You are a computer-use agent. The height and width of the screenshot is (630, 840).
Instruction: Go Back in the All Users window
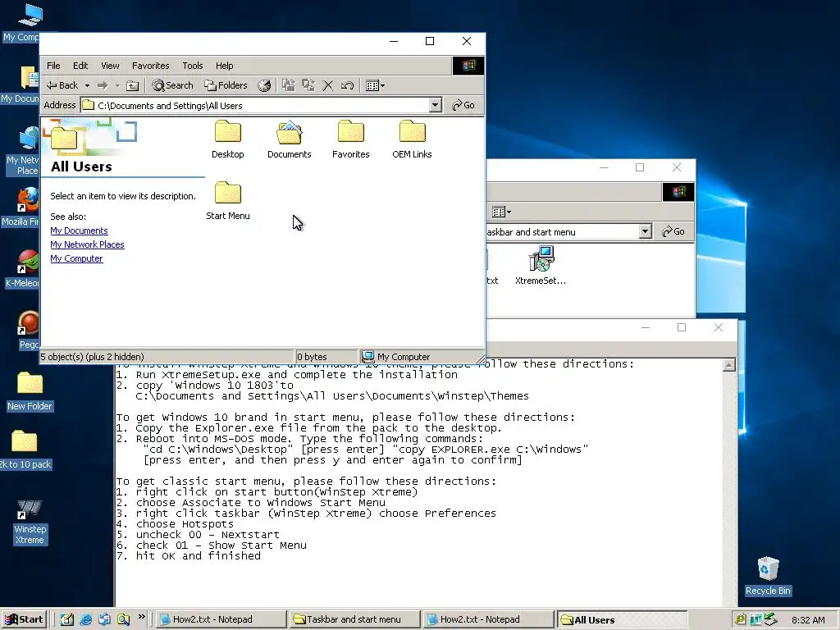pyautogui.click(x=62, y=85)
